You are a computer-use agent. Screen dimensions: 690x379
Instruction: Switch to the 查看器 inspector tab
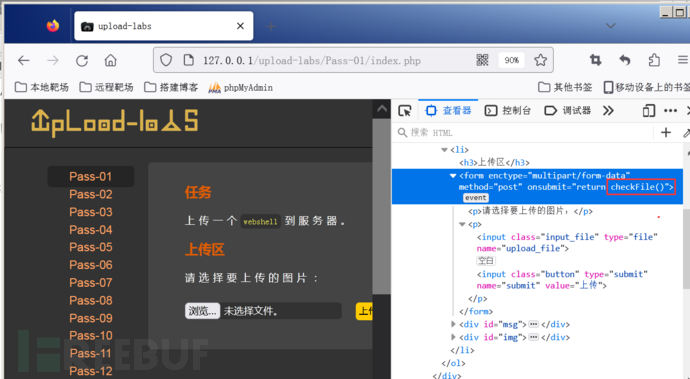click(x=449, y=110)
